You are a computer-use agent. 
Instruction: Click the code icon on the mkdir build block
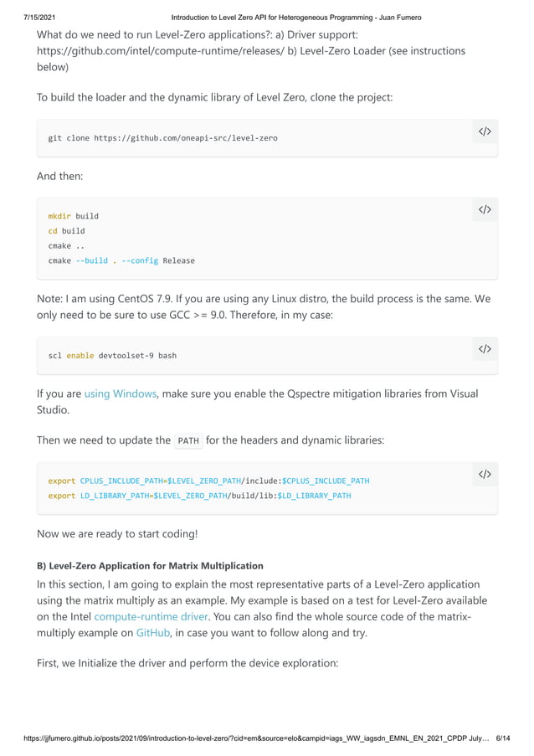(485, 209)
